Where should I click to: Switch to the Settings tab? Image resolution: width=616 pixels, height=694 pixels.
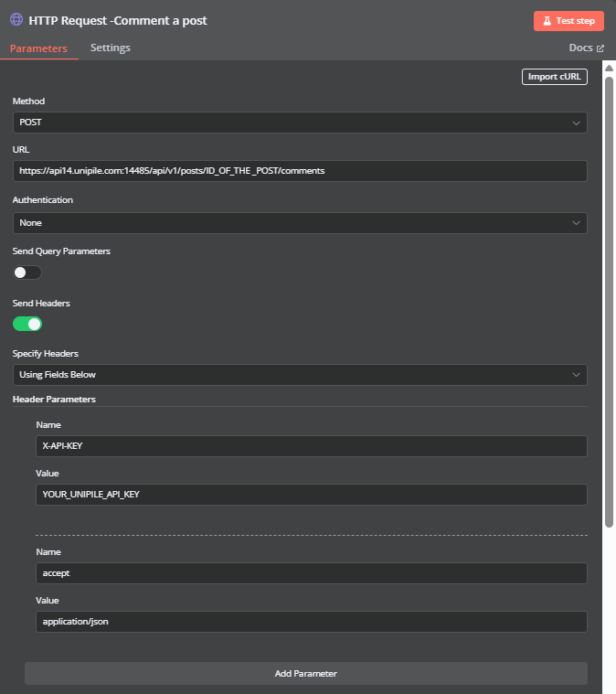111,48
